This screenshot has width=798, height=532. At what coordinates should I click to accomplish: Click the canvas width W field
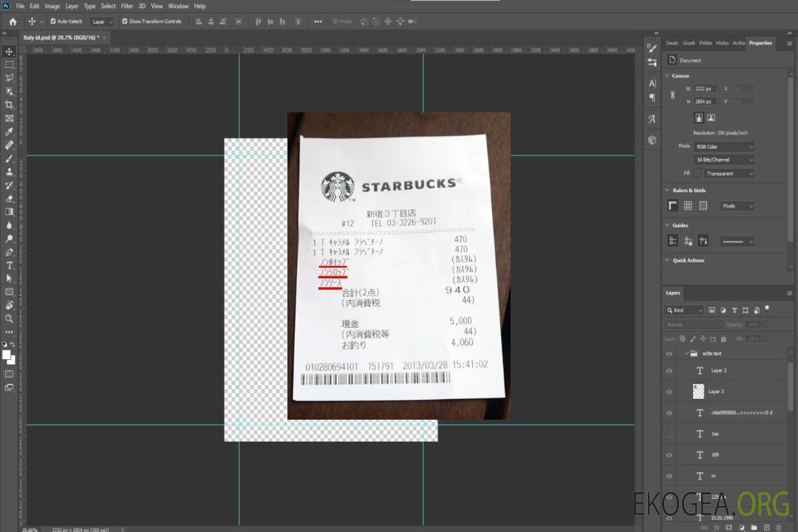pos(706,89)
